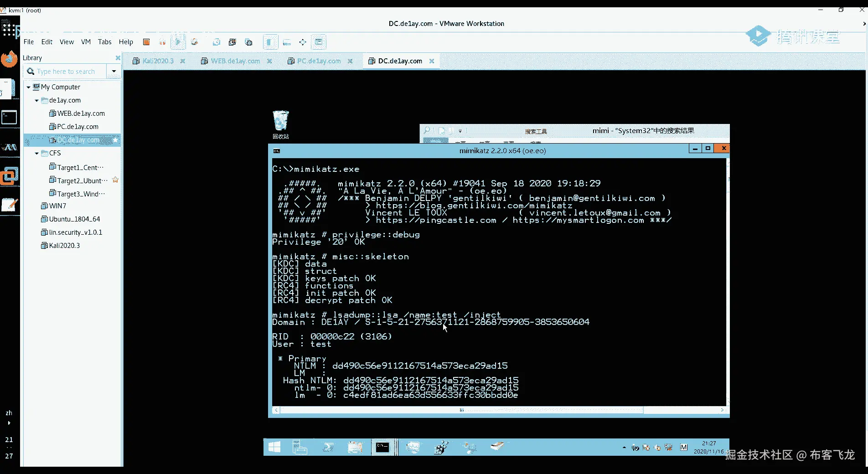The image size is (868, 474).
Task: Toggle favorite star on DC.de1ay.com
Action: (115, 140)
